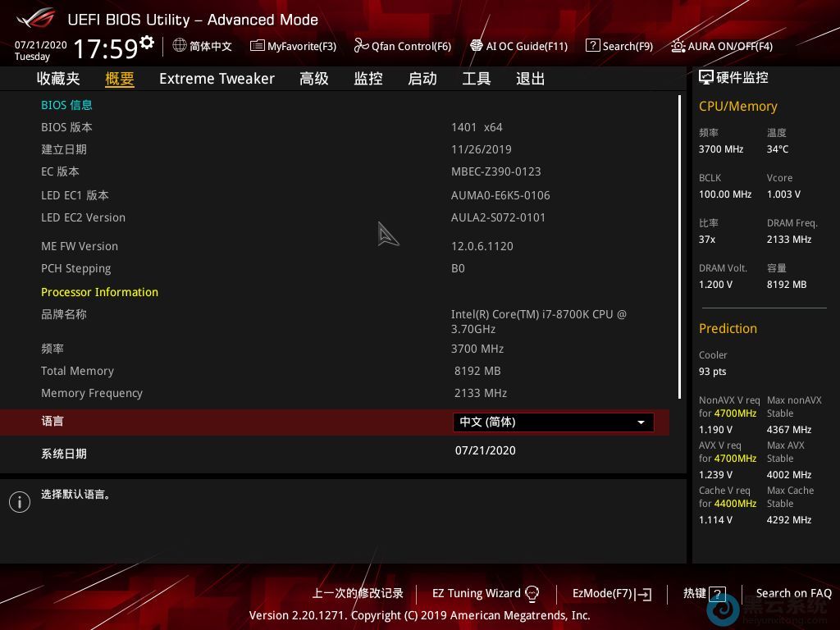The height and width of the screenshot is (630, 840).
Task: Click the main panel vertical scrollbar
Action: [679, 246]
